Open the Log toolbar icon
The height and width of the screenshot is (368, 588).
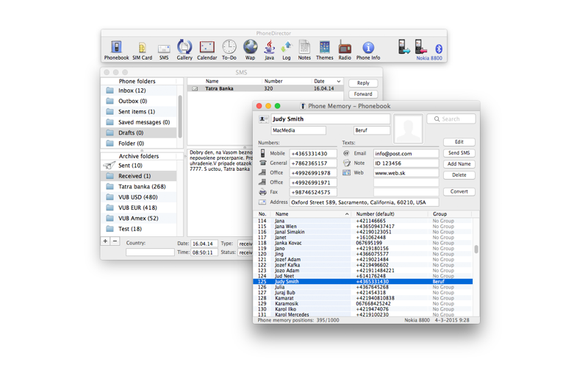[287, 50]
